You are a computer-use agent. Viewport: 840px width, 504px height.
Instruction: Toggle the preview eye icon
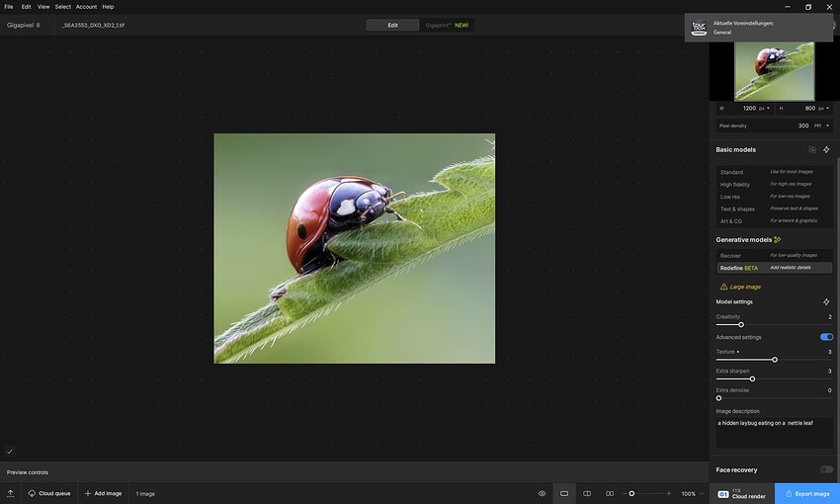pos(542,493)
